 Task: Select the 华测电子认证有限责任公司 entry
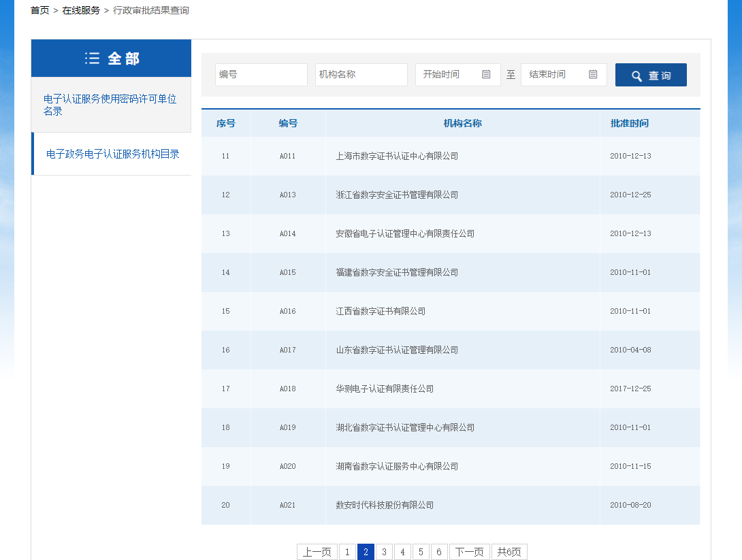(385, 389)
